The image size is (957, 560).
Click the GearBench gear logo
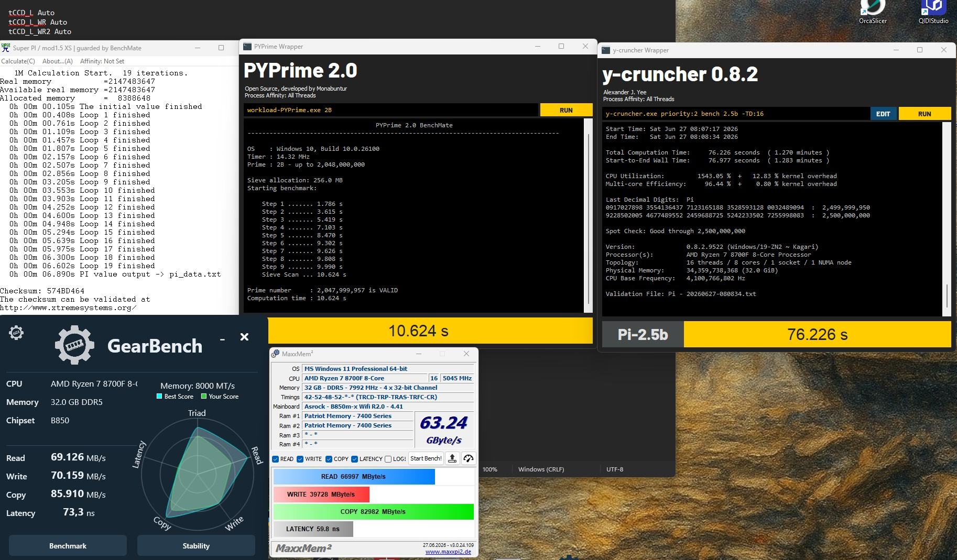click(74, 345)
